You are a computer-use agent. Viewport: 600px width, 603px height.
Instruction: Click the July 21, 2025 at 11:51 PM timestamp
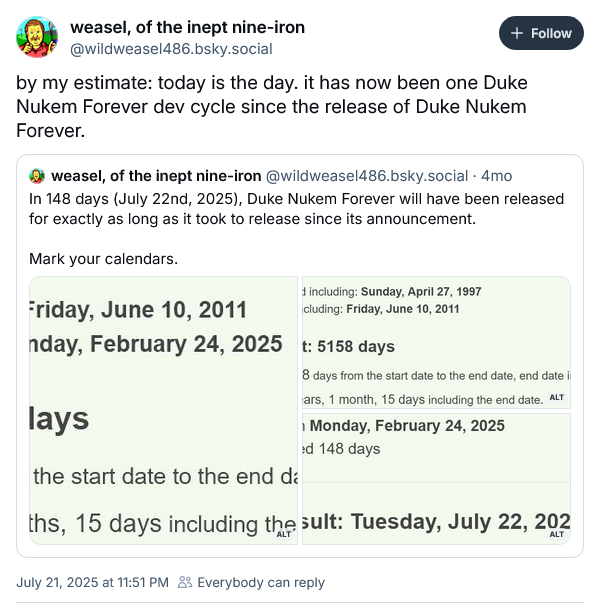[92, 582]
